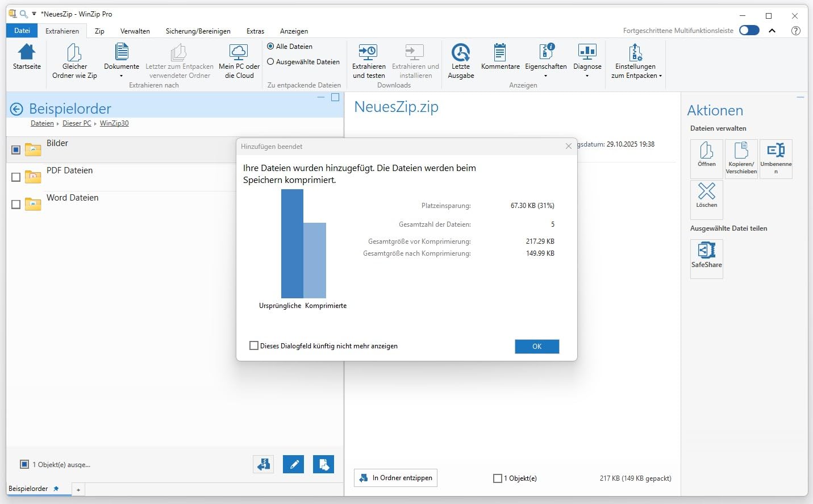
Task: Close the Hinzufügen beendet dialog
Action: click(568, 146)
